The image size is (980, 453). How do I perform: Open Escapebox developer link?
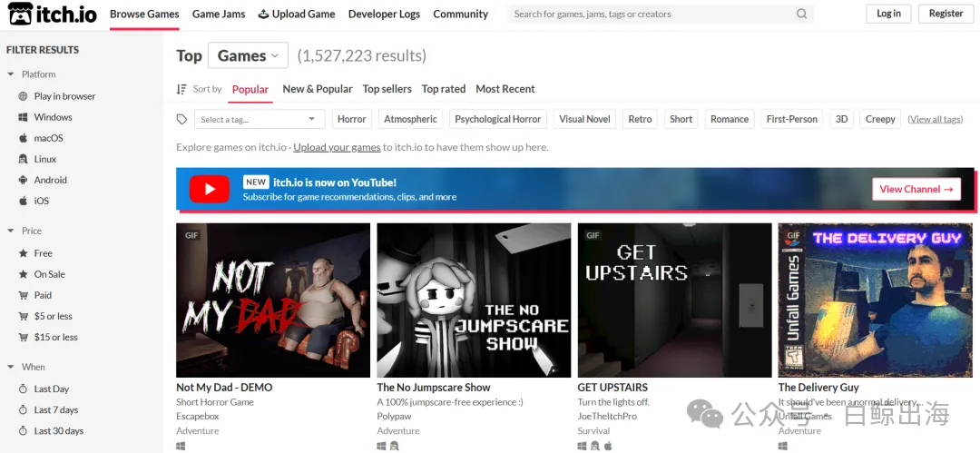pyautogui.click(x=198, y=417)
